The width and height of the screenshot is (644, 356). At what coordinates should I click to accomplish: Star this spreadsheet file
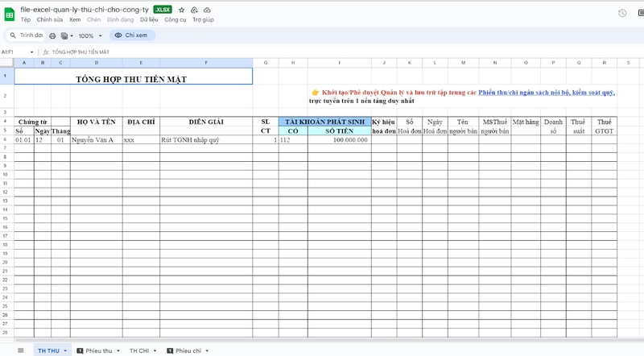182,10
